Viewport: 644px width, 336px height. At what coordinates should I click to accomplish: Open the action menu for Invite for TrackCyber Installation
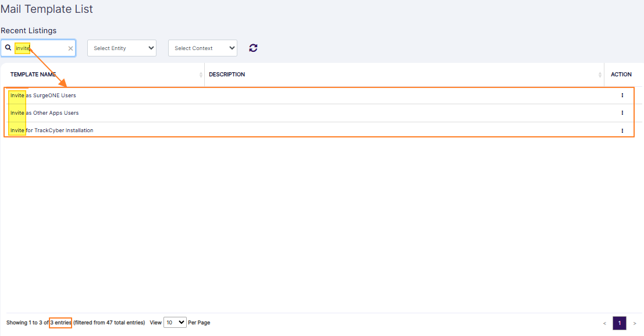[622, 130]
